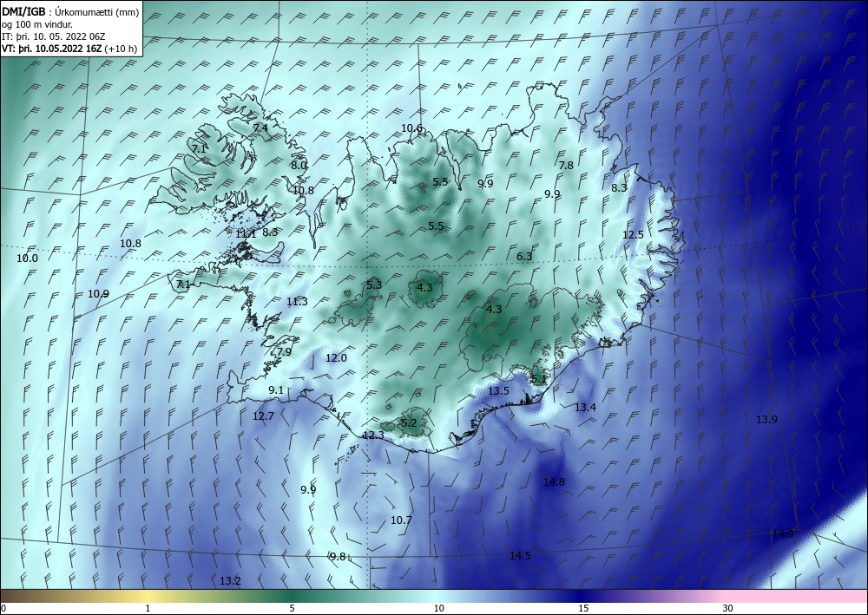
Task: Click the 8.0 value on the map
Action: [299, 165]
